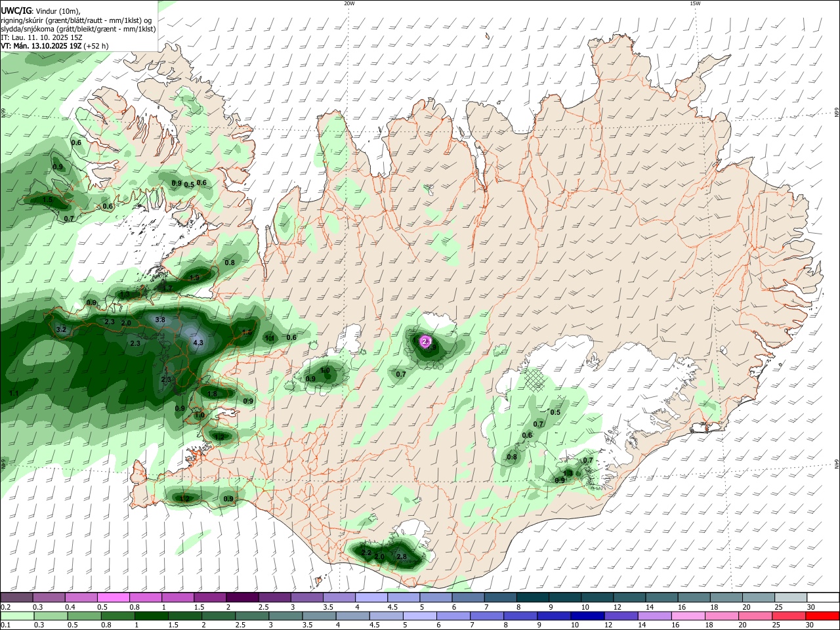Click the 0.1 label on the rain scale
This screenshot has height=630, width=840.
click(x=5, y=625)
